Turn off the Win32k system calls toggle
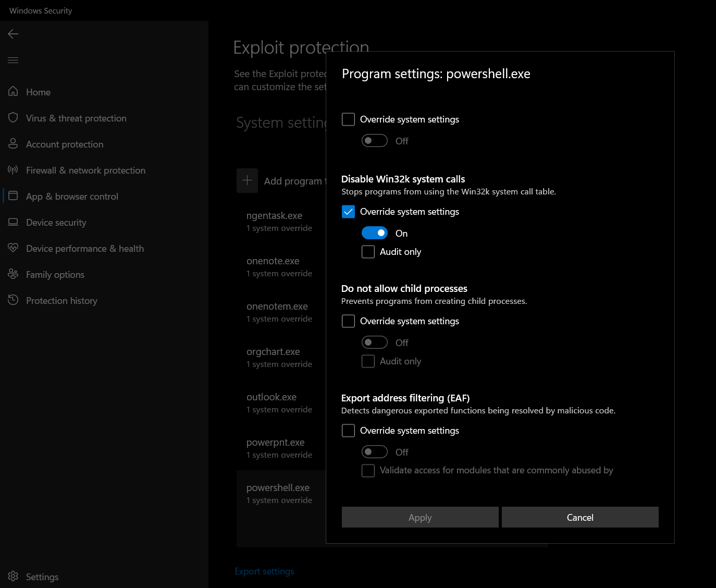 click(375, 233)
